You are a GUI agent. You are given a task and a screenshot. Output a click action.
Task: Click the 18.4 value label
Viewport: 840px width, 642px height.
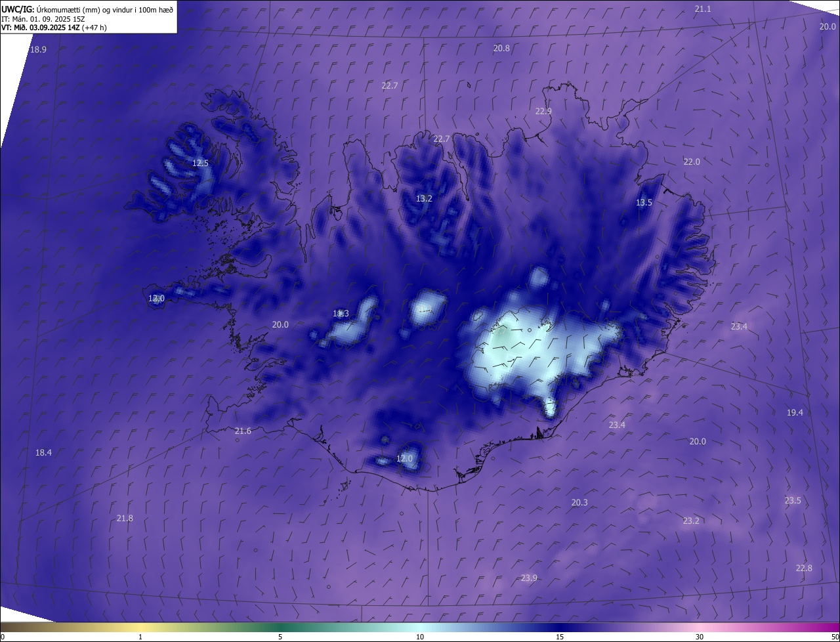(43, 453)
